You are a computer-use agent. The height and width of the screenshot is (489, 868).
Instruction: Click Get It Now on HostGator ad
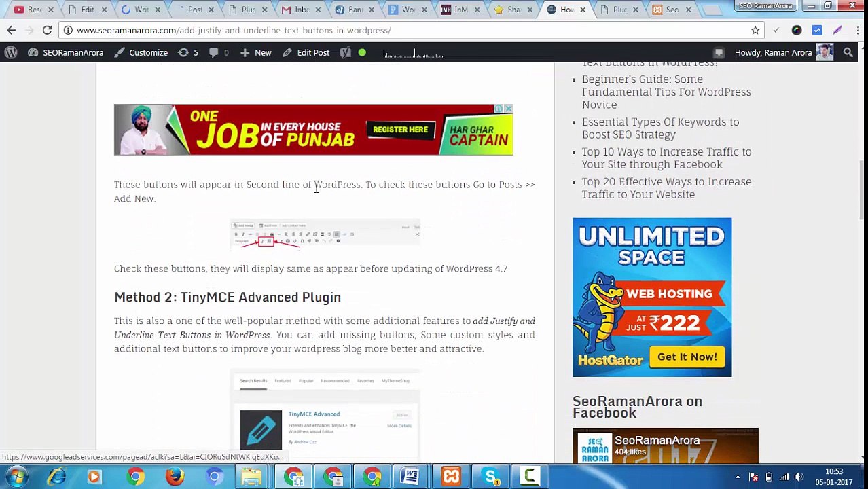pos(687,357)
